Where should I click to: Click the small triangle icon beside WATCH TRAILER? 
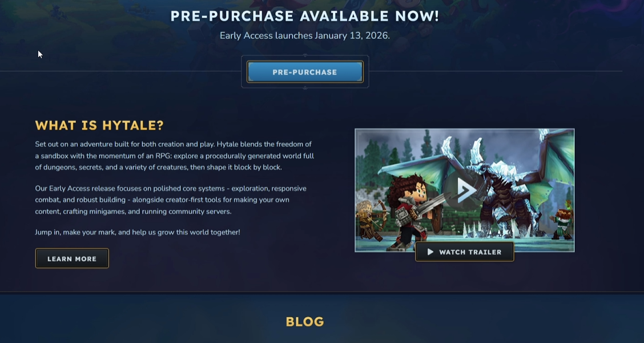(x=430, y=252)
